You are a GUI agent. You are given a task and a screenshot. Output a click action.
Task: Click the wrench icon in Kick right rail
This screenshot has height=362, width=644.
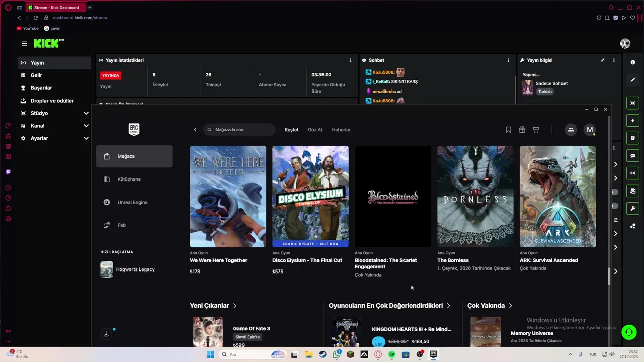633,209
